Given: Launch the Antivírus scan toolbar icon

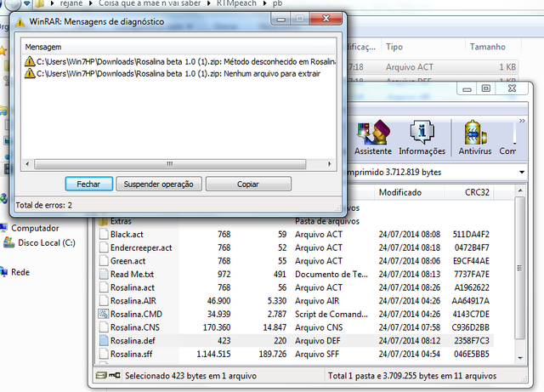Looking at the screenshot, I should coord(475,138).
